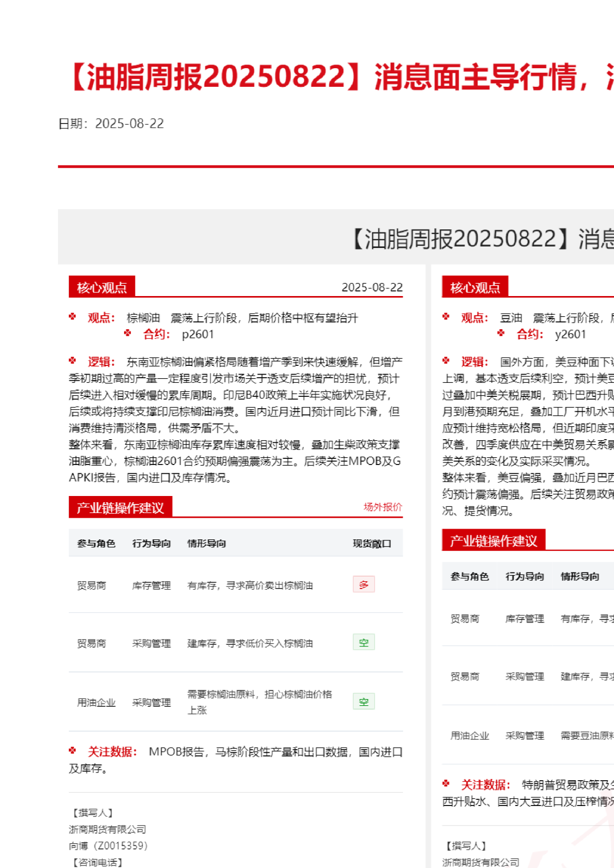Click the green 空 tag in 用油企业 row
The width and height of the screenshot is (614, 868).
pos(364,702)
